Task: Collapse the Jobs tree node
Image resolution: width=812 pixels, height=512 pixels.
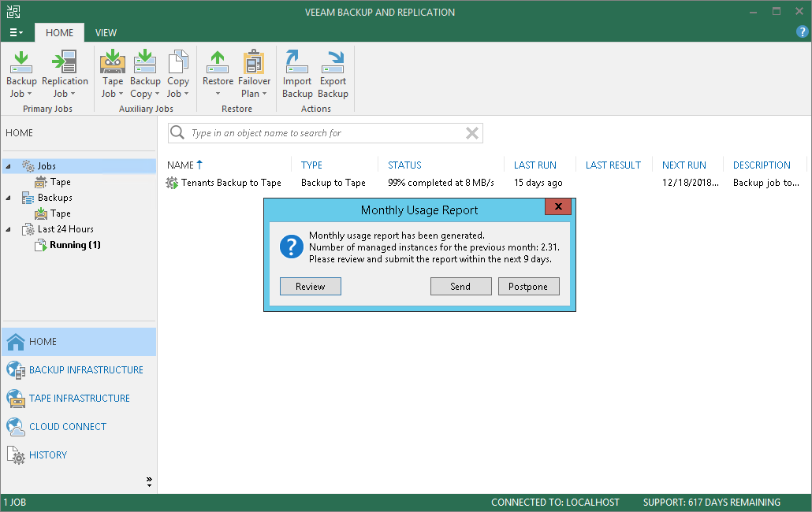Action: [9, 166]
